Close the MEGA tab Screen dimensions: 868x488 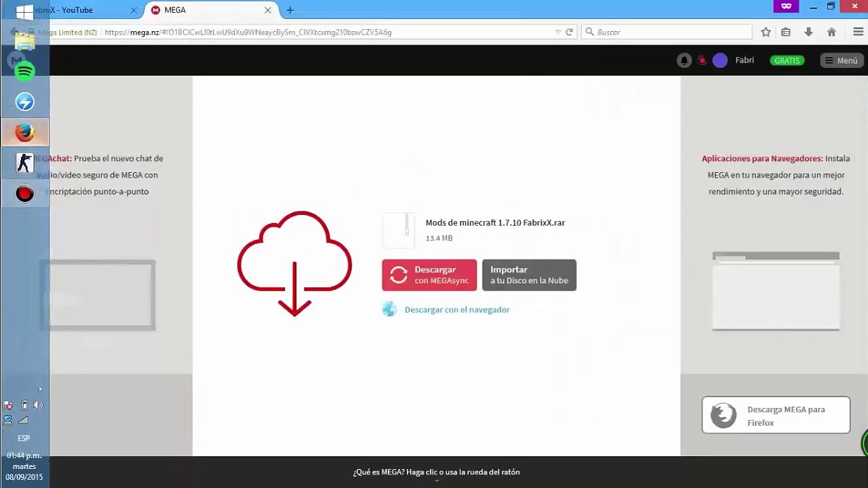(x=268, y=10)
